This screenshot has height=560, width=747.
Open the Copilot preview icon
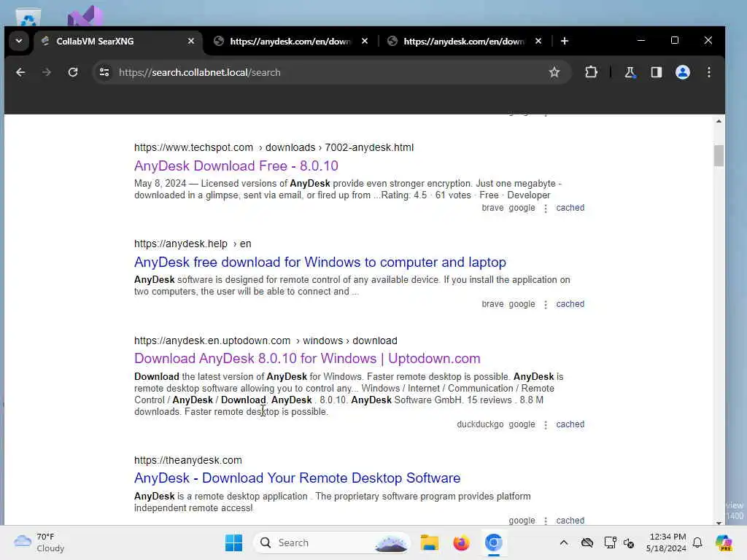click(x=724, y=542)
